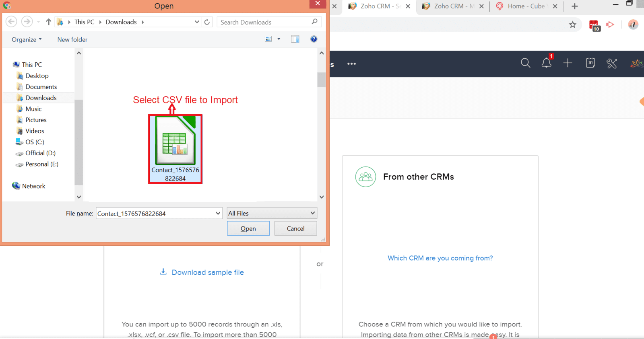Click the From other CRMs people icon

[x=365, y=177]
